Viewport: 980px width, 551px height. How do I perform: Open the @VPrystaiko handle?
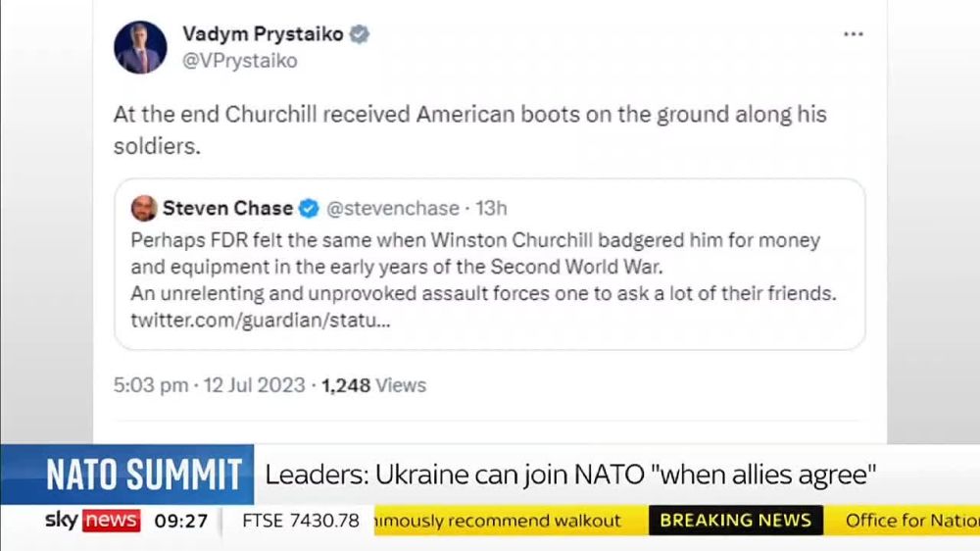click(x=240, y=61)
